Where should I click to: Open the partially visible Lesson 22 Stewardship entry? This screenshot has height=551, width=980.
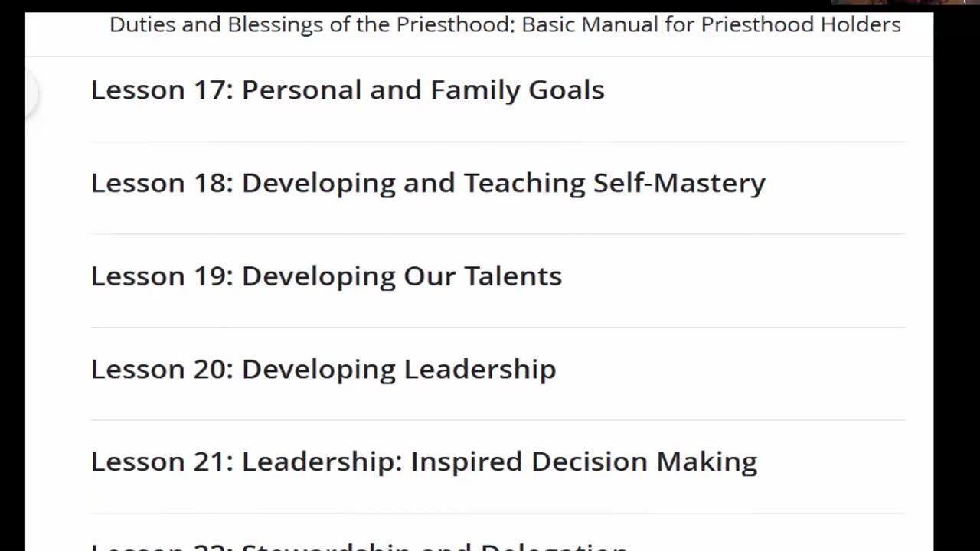(x=360, y=546)
